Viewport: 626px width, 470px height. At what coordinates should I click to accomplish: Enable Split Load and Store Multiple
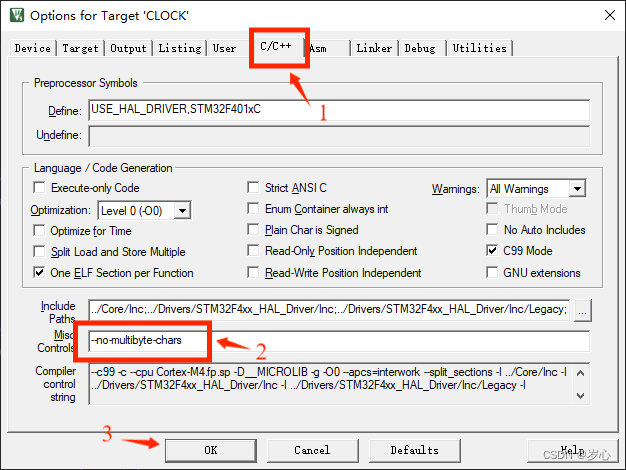[x=39, y=252]
